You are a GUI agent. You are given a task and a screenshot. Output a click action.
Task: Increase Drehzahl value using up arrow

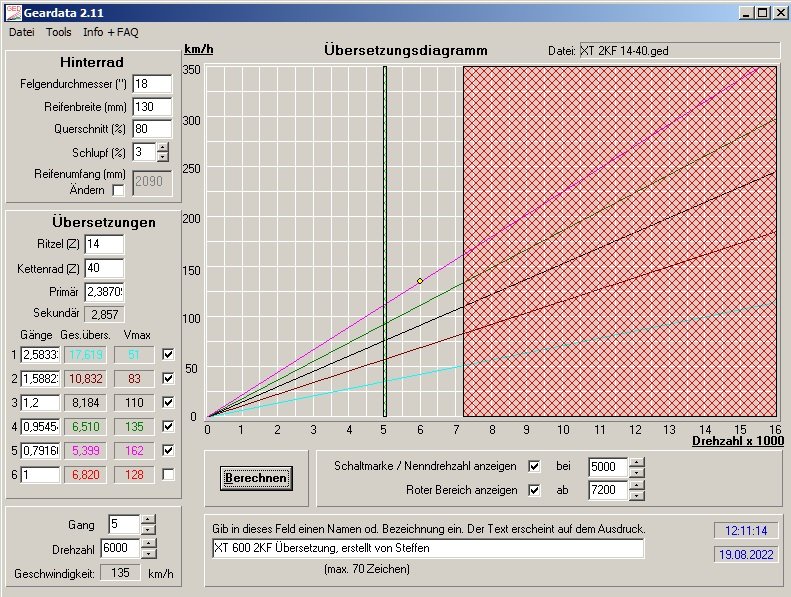(x=149, y=544)
